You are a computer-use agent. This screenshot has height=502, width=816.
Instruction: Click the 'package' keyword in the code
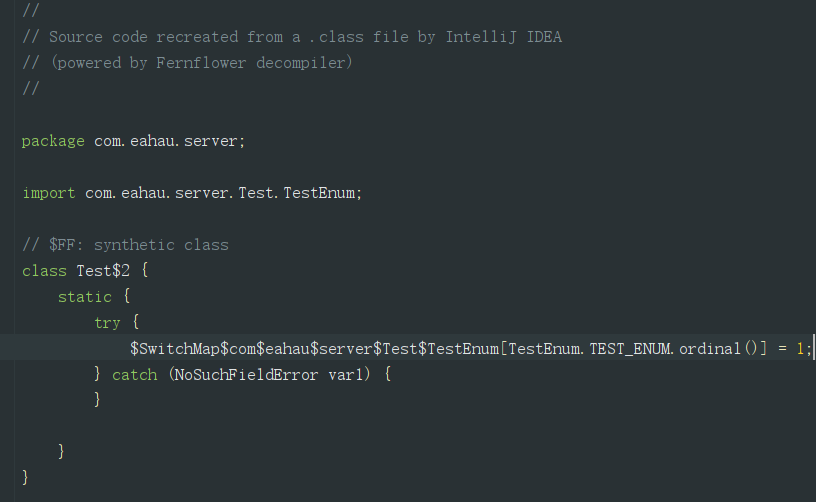[53, 141]
